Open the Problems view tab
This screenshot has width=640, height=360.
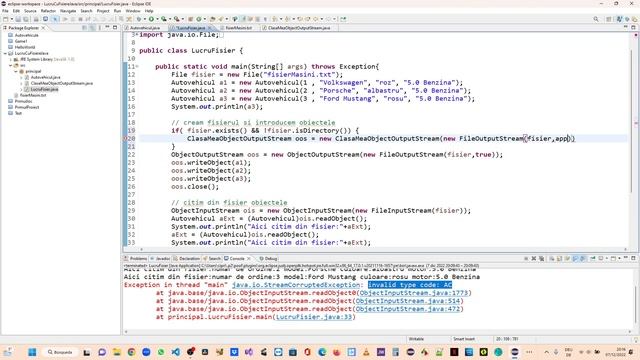coord(136,258)
